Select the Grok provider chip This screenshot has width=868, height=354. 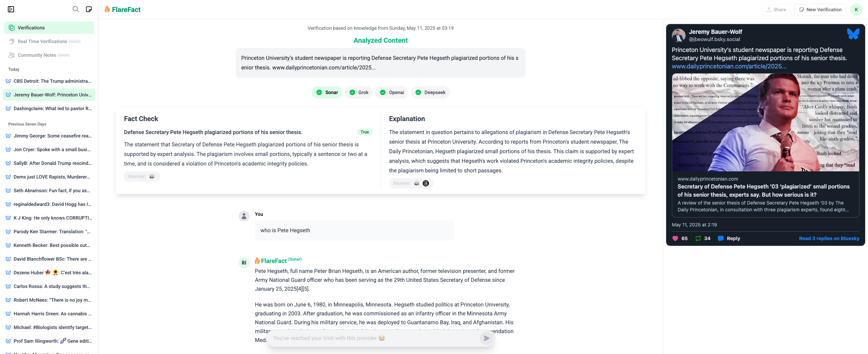[358, 92]
